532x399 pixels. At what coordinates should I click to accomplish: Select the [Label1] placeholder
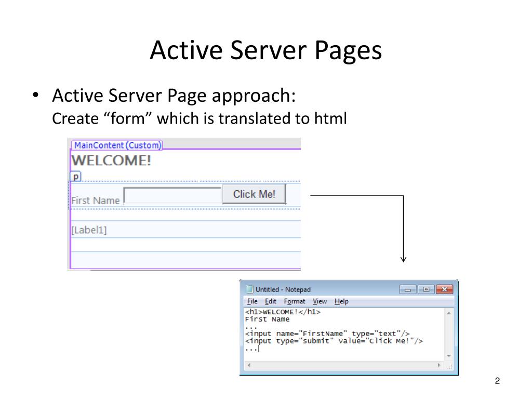point(89,230)
